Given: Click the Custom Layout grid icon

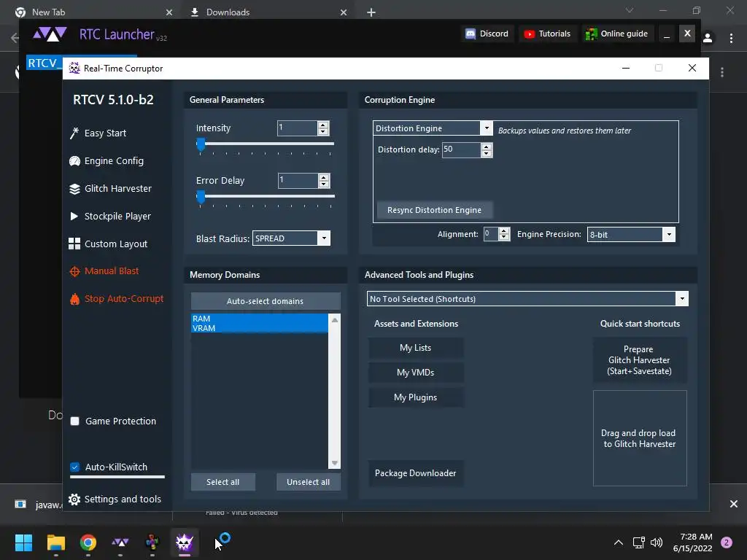Looking at the screenshot, I should click(x=74, y=244).
